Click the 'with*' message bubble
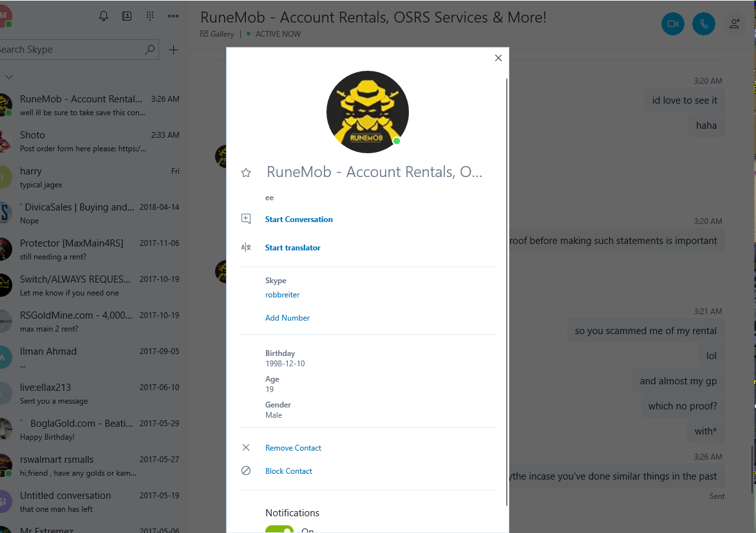Image resolution: width=756 pixels, height=533 pixels. tap(706, 431)
